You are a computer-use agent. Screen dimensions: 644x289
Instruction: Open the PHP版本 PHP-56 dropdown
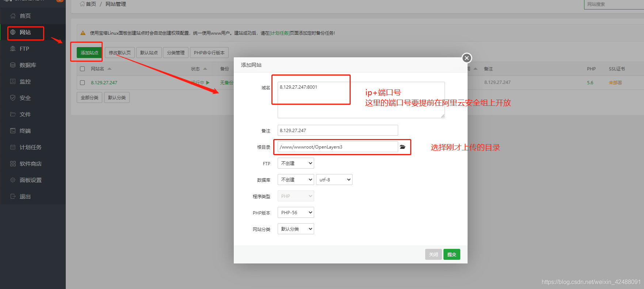(x=296, y=212)
